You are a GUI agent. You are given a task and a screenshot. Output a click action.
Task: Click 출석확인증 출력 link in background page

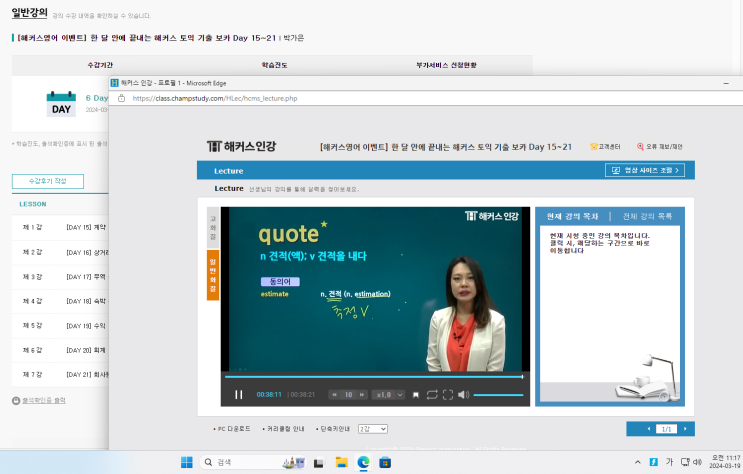click(44, 401)
